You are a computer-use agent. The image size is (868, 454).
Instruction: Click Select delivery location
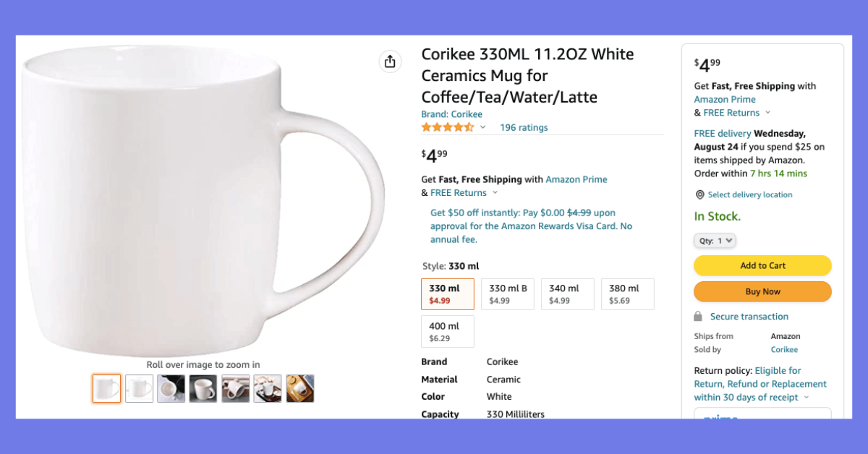click(750, 194)
